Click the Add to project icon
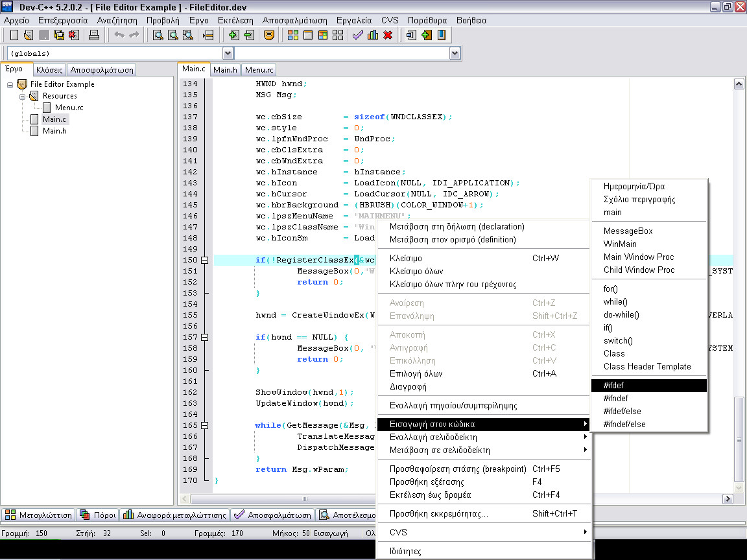Viewport: 747px width, 560px height. tap(233, 35)
